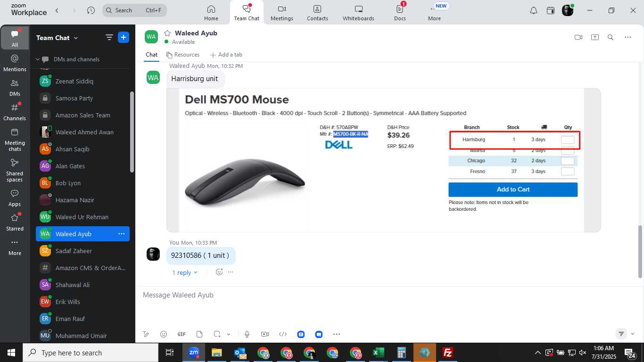The image size is (644, 362).
Task: Expand the screenshot options chevron
Action: point(229,334)
